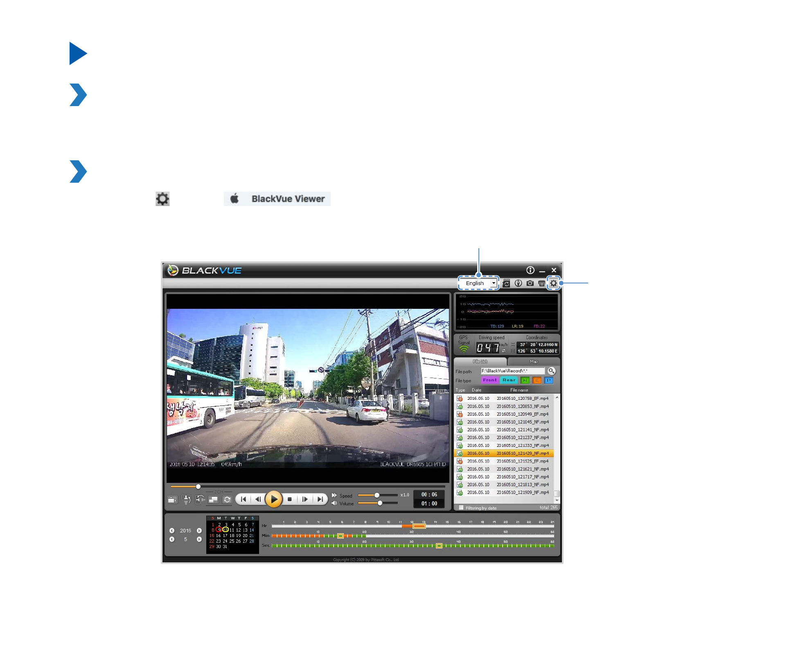The width and height of the screenshot is (812, 650).
Task: Switch to the File List tab
Action: 480,362
